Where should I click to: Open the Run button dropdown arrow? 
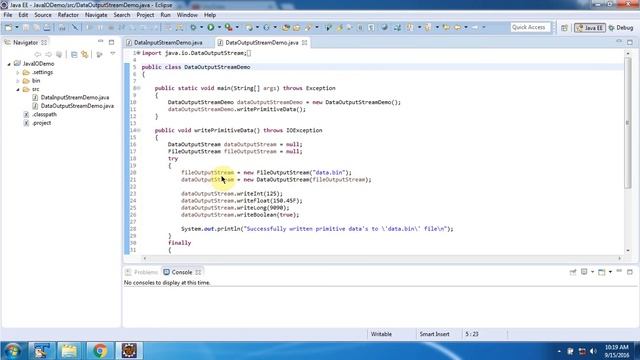pyautogui.click(x=219, y=27)
